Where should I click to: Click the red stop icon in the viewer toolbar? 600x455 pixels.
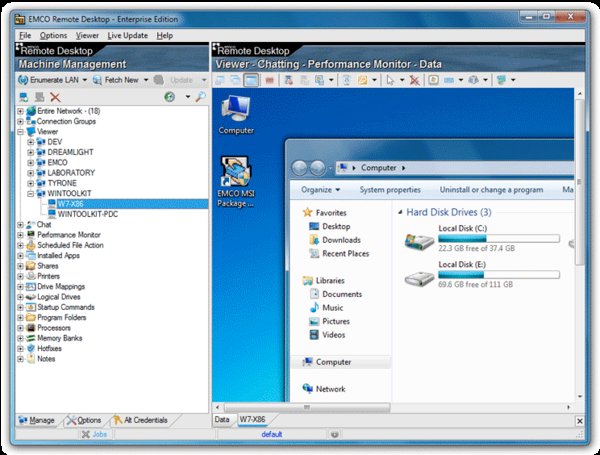click(x=270, y=79)
